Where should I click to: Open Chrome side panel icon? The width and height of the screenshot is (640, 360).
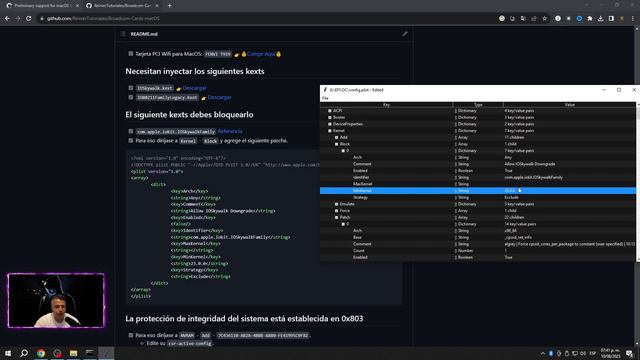[611, 18]
